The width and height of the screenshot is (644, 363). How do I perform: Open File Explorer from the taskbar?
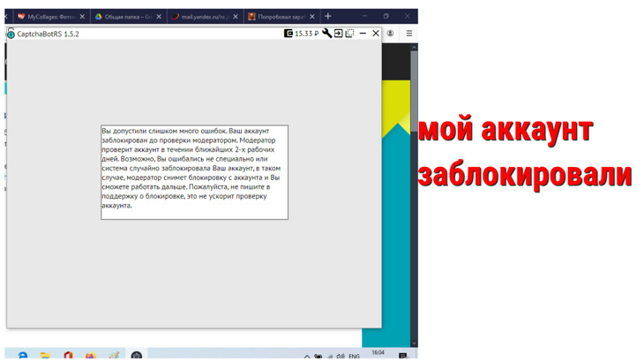click(x=46, y=355)
